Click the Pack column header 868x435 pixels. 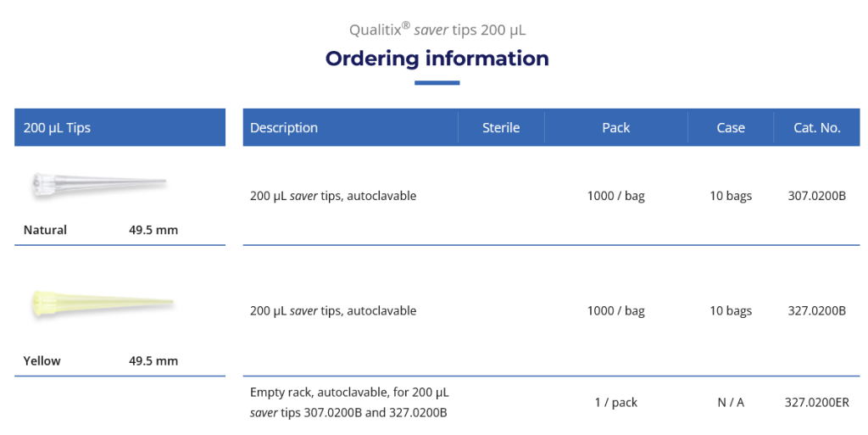[x=615, y=128]
